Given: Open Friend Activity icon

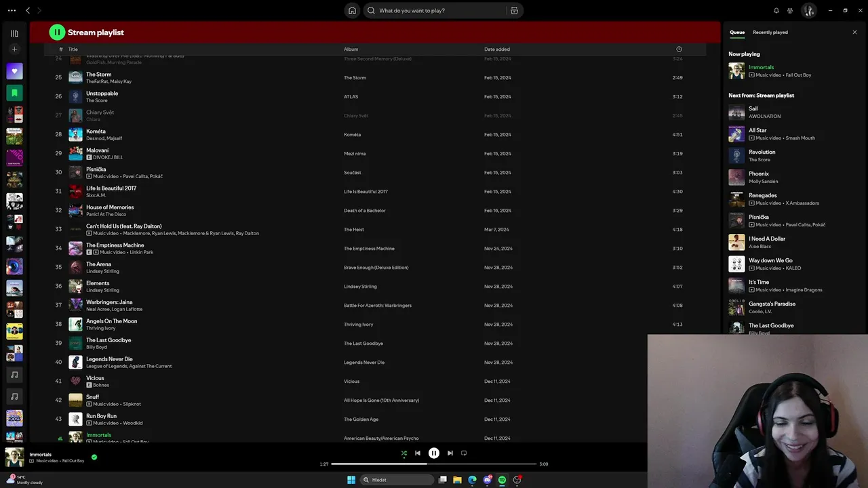Looking at the screenshot, I should [x=790, y=10].
